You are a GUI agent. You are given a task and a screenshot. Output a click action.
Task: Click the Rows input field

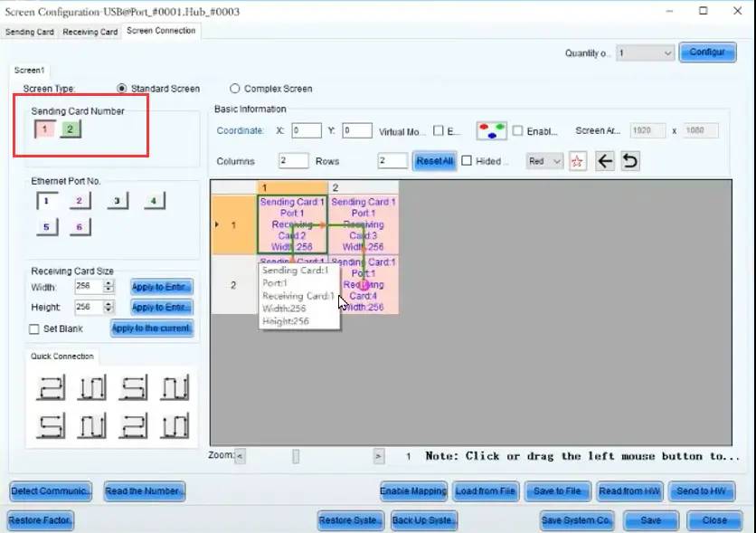[x=393, y=160]
